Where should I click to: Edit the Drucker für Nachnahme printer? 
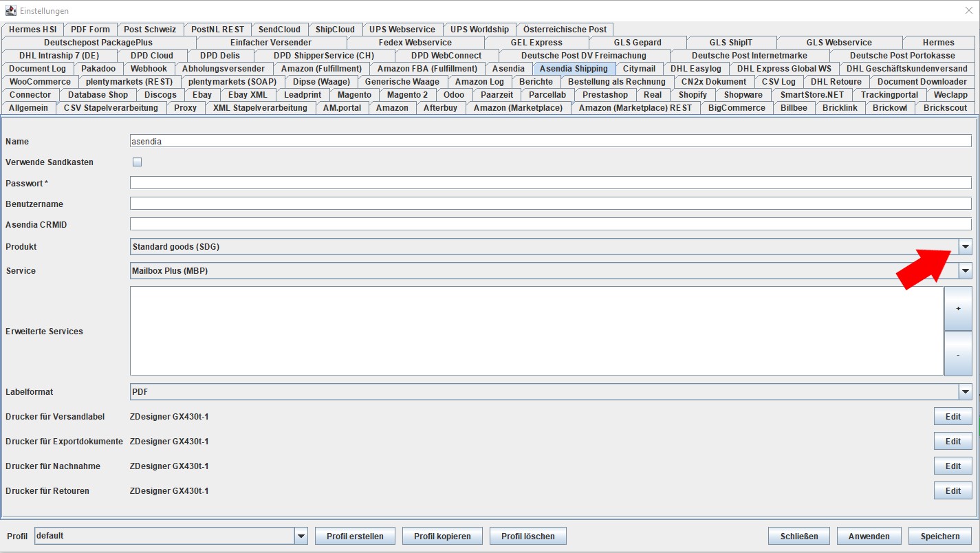(x=952, y=466)
